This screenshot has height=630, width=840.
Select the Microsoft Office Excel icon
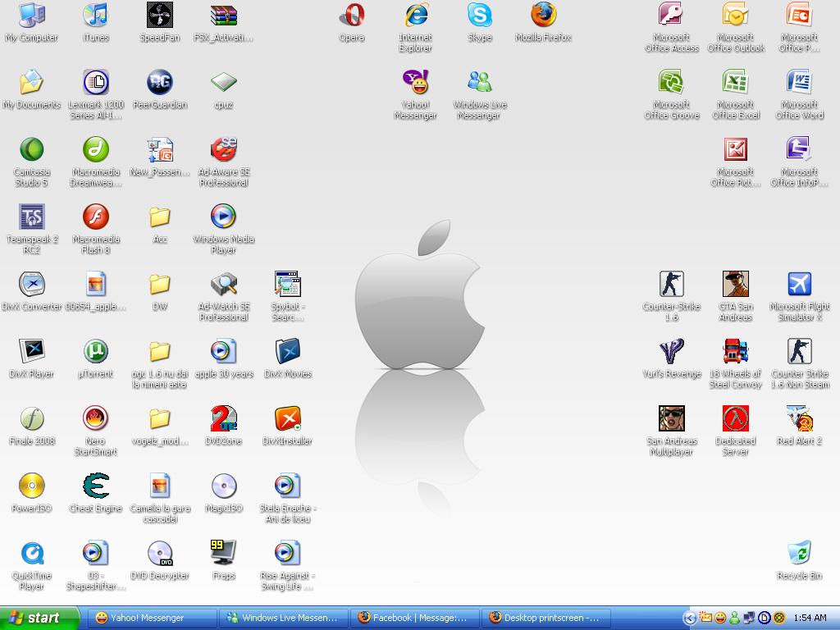point(735,83)
